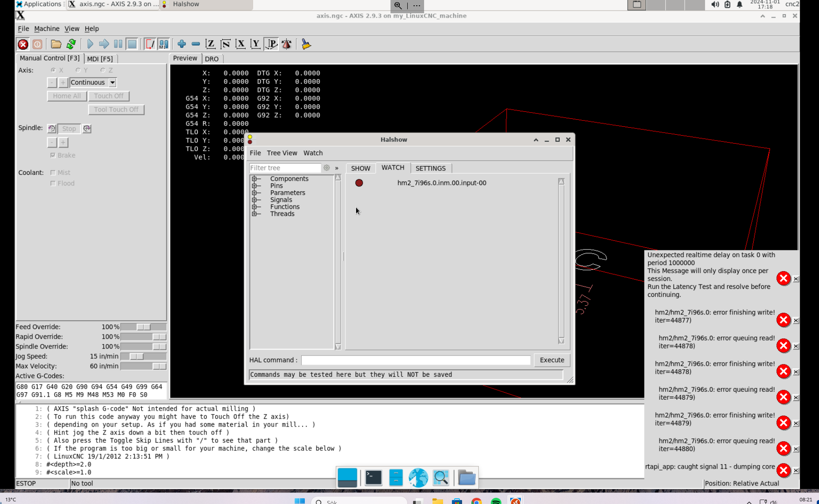Image resolution: width=819 pixels, height=504 pixels.
Task: Reload the current file with green arrows icon
Action: tap(71, 44)
